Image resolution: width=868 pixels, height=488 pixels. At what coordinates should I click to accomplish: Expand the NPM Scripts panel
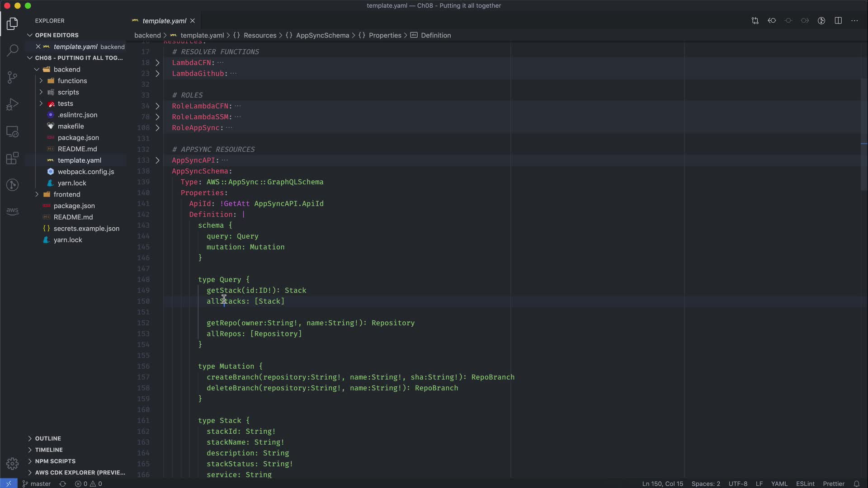click(55, 461)
